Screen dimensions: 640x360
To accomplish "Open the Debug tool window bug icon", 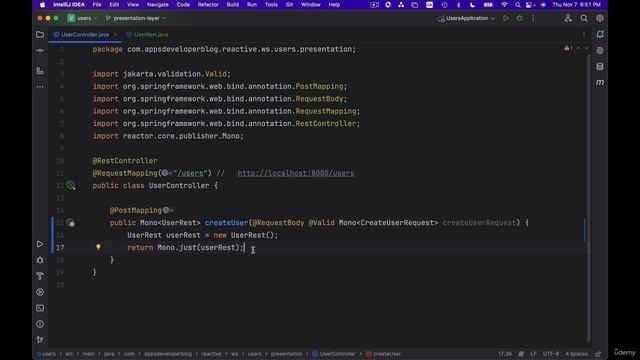I will coord(40,260).
